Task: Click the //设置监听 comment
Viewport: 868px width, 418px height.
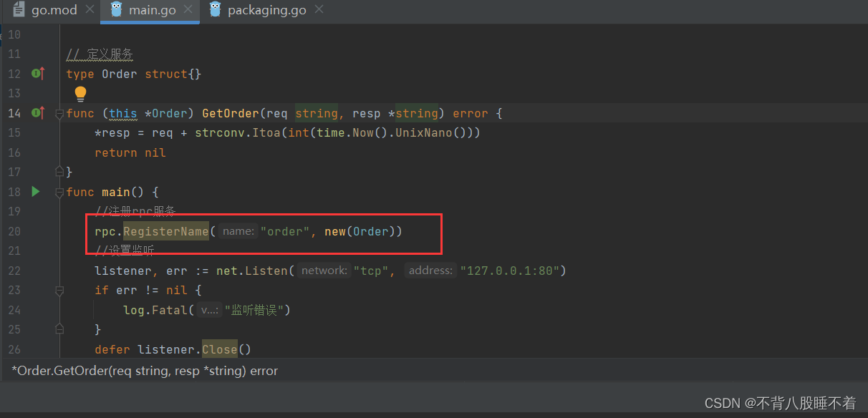Action: click(125, 251)
